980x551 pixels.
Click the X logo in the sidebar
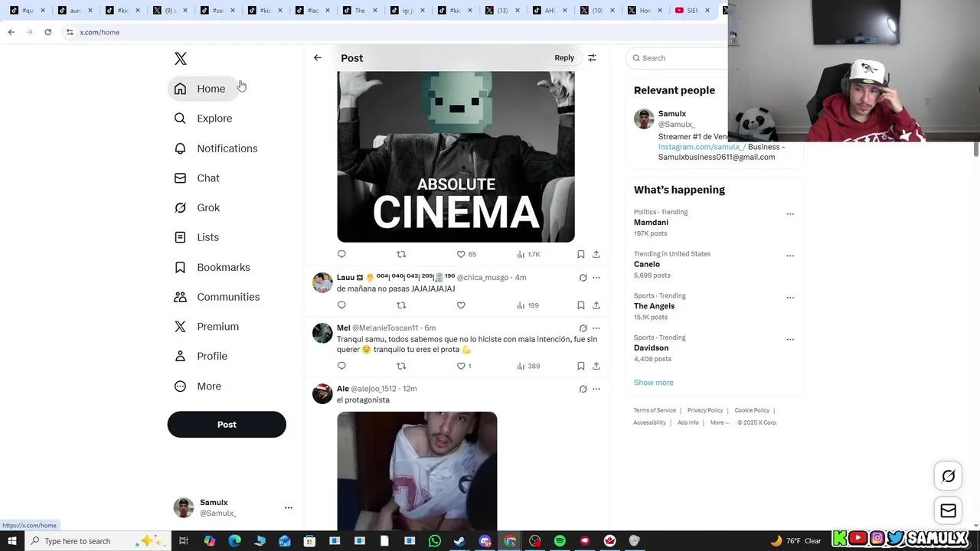pos(180,59)
